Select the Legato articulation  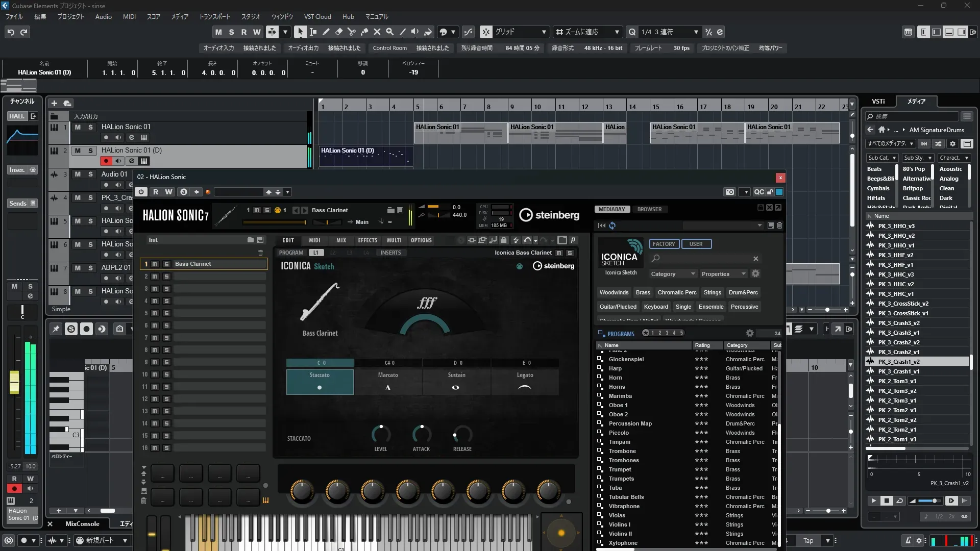(x=525, y=382)
